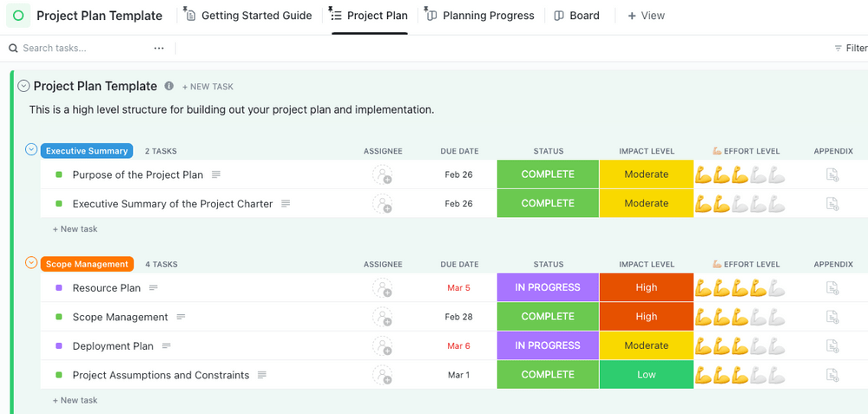Click the description icon next to Scope Management task
The height and width of the screenshot is (414, 868).
[x=181, y=317]
